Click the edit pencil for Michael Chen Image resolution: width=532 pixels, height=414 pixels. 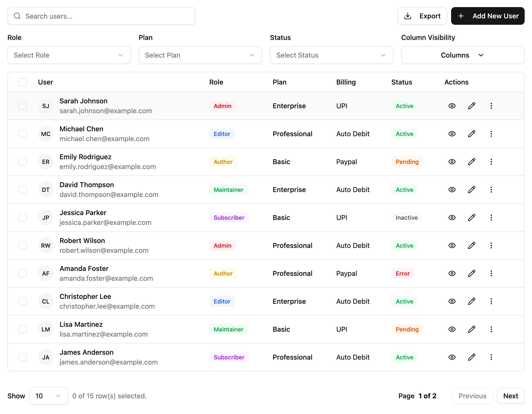[471, 134]
